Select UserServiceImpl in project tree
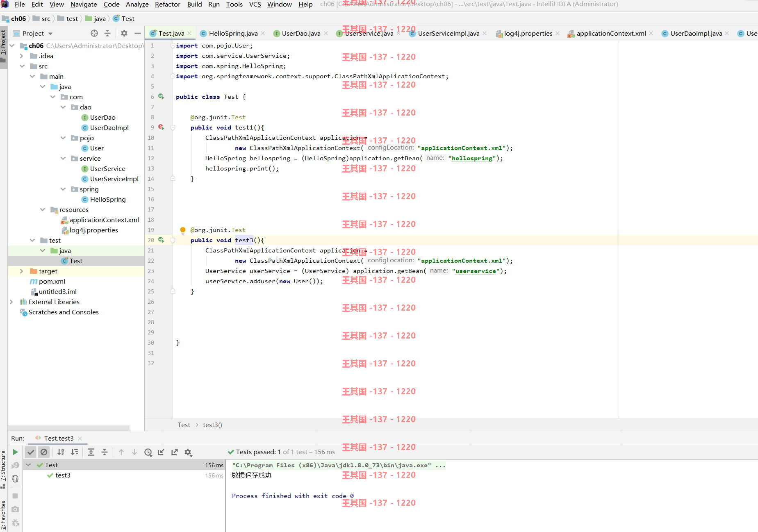758x532 pixels. point(114,179)
